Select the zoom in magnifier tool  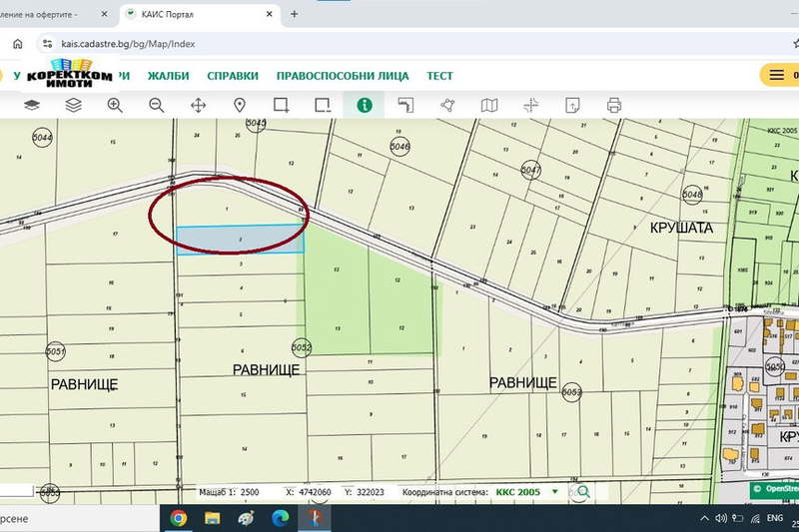click(115, 106)
